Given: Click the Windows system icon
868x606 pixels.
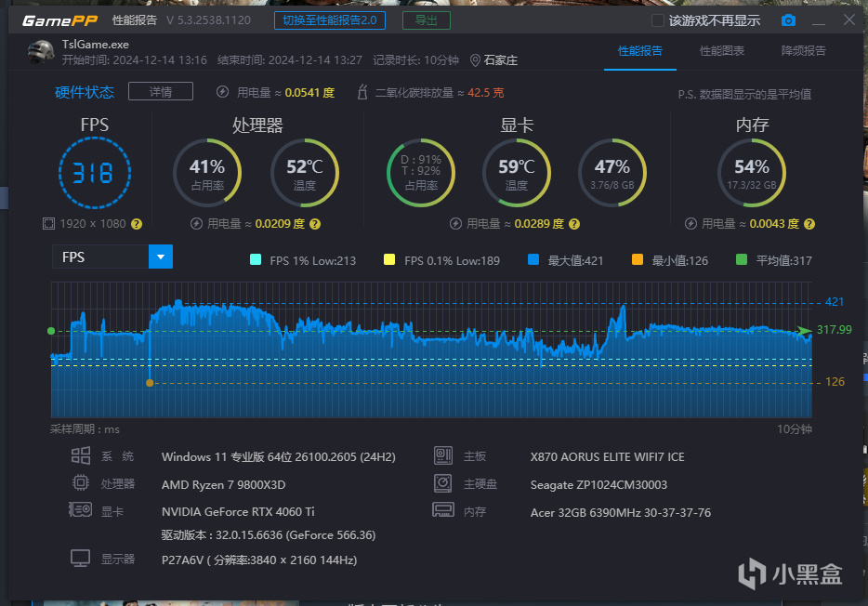Looking at the screenshot, I should pos(81,455).
